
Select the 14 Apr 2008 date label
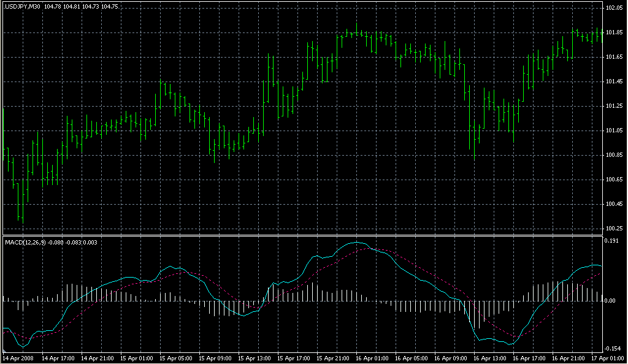[18, 357]
